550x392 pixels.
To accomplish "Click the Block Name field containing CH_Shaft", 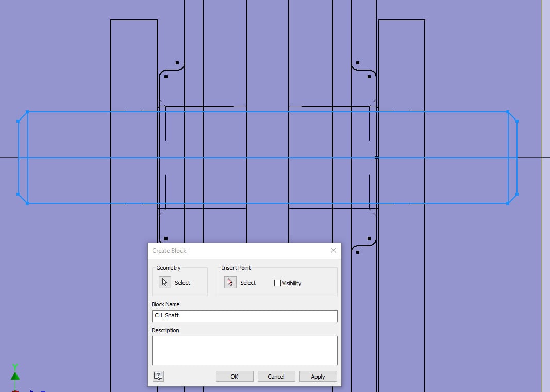I will pyautogui.click(x=244, y=316).
